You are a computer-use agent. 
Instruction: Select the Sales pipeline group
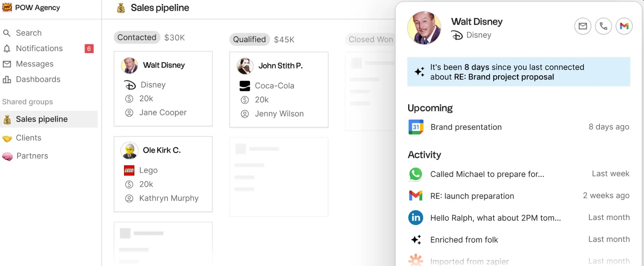tap(49, 119)
